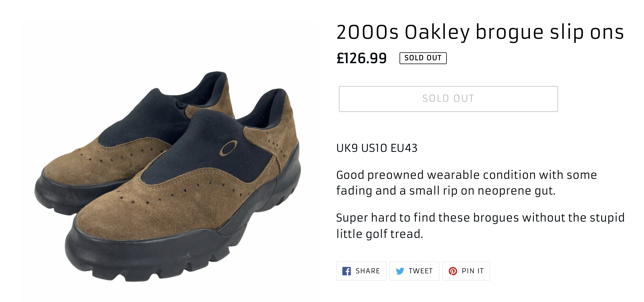644x302 pixels.
Task: Click the product title heading
Action: tap(480, 32)
